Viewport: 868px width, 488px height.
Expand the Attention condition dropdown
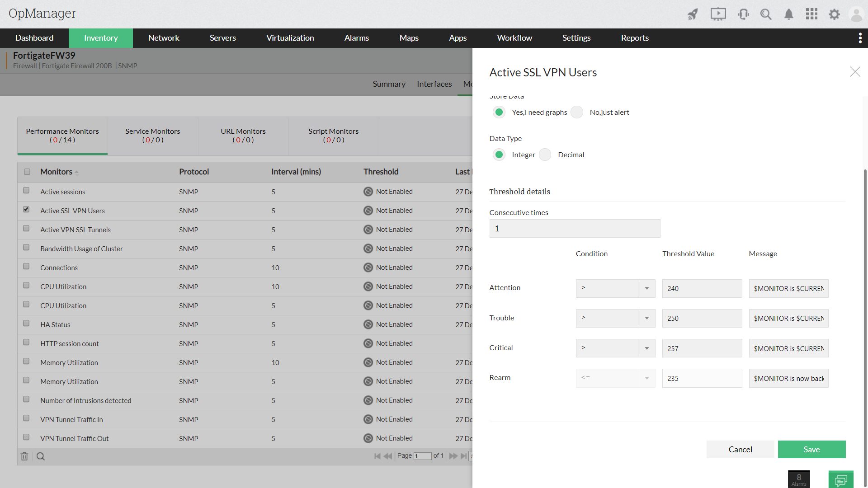646,288
